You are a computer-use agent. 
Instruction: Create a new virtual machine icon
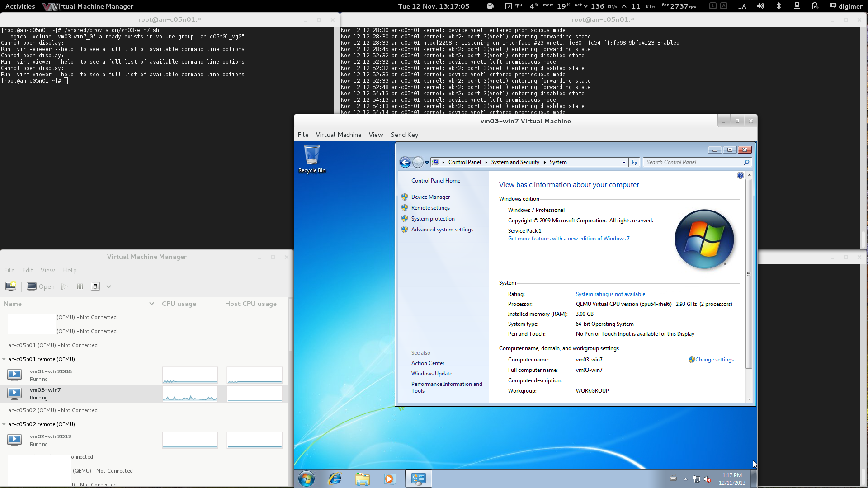pyautogui.click(x=11, y=286)
